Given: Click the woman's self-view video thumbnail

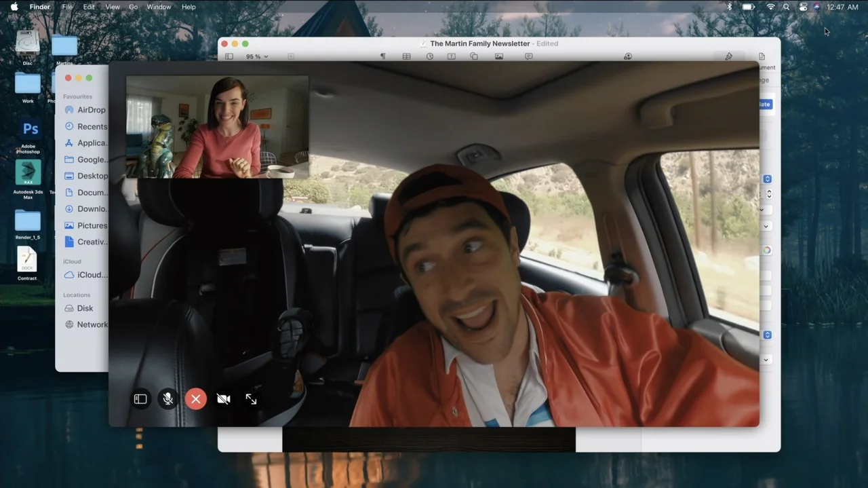Looking at the screenshot, I should pos(218,127).
